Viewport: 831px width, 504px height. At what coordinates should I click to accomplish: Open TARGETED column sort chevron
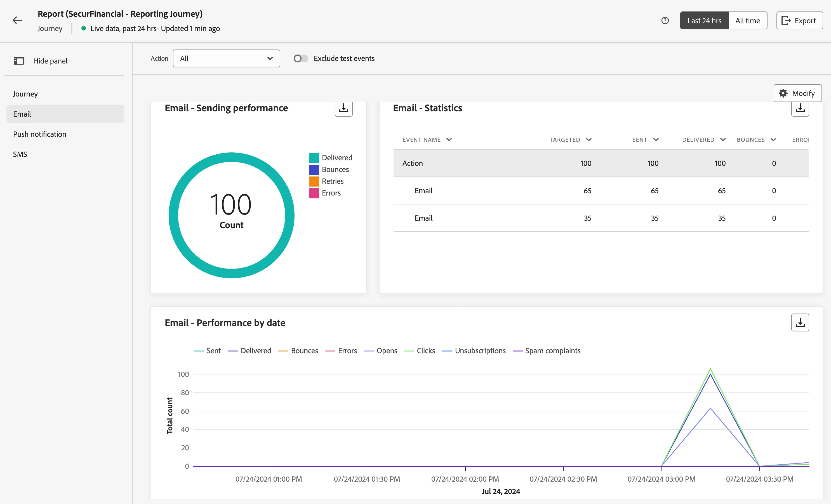(588, 140)
